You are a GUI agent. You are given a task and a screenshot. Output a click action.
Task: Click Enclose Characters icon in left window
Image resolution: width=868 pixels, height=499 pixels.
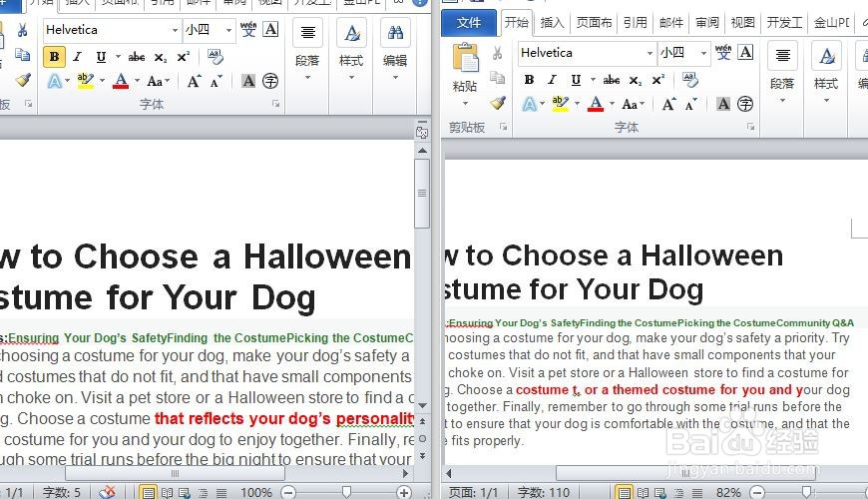tap(270, 82)
